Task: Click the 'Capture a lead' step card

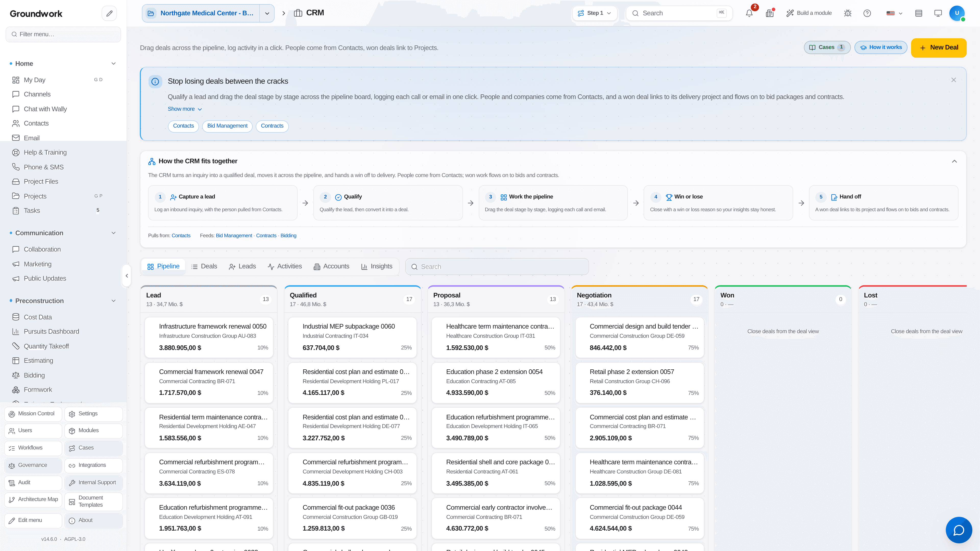Action: pyautogui.click(x=223, y=203)
